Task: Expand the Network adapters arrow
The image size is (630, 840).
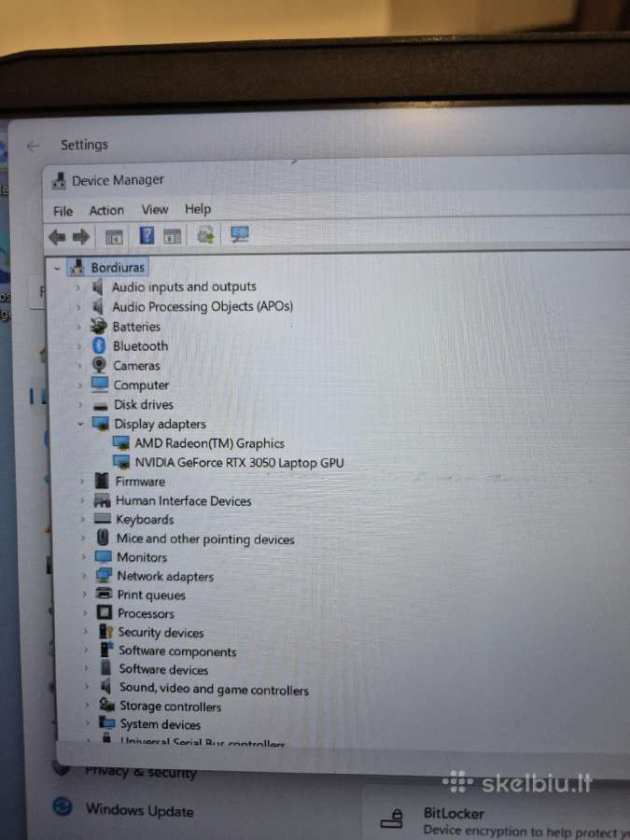Action: [x=84, y=577]
